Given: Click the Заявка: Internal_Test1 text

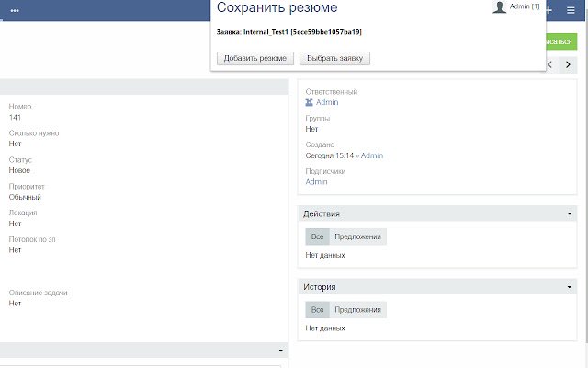Looking at the screenshot, I should (x=289, y=32).
